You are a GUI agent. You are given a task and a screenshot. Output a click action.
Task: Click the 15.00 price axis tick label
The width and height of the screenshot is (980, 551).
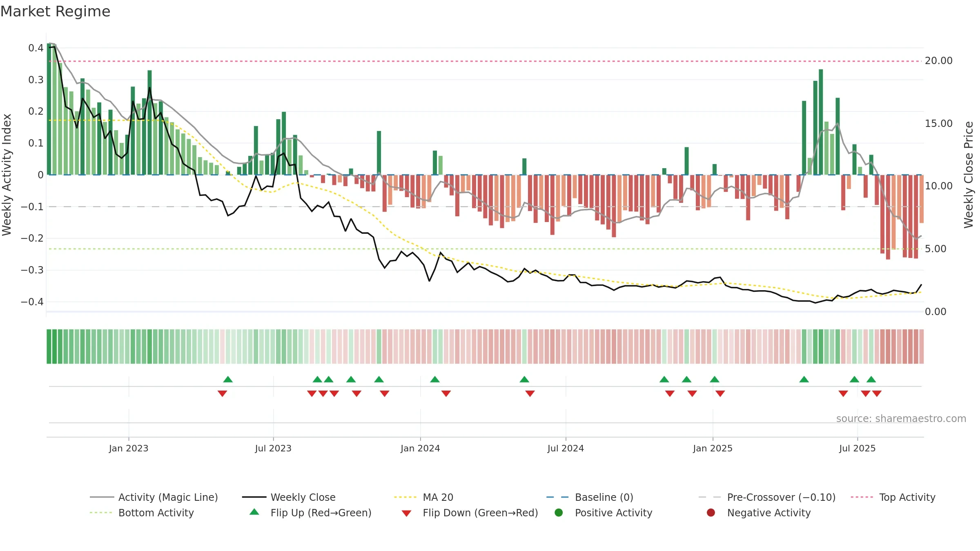[x=939, y=124]
